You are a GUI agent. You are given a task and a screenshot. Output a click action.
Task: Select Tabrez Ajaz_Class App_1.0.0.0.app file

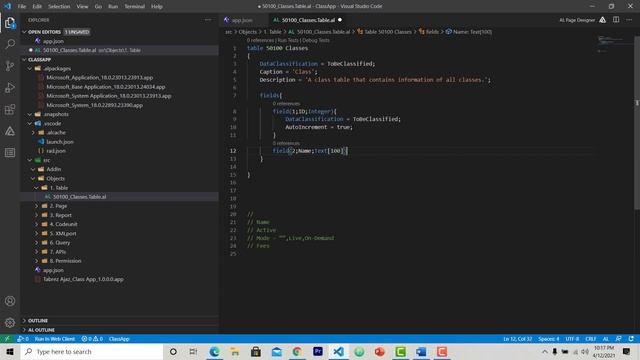click(x=83, y=279)
